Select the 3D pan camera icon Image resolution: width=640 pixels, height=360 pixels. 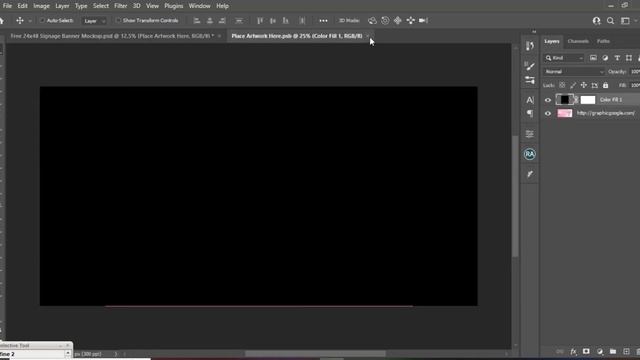tap(398, 20)
